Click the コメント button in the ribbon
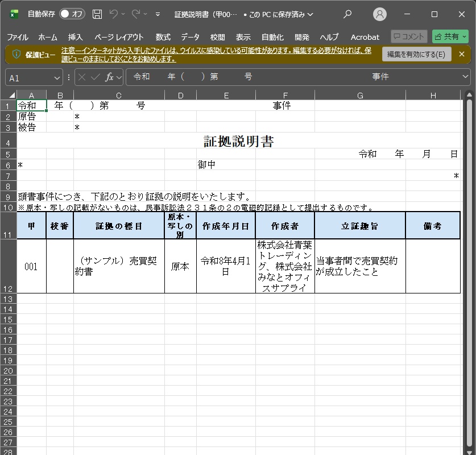The image size is (476, 455). pyautogui.click(x=408, y=36)
